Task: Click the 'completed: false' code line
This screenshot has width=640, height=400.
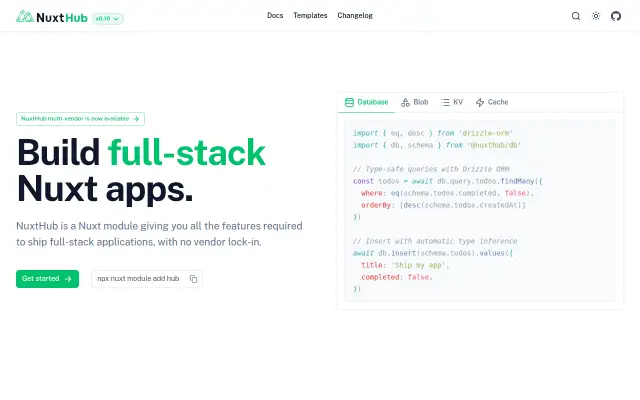Action: click(396, 277)
